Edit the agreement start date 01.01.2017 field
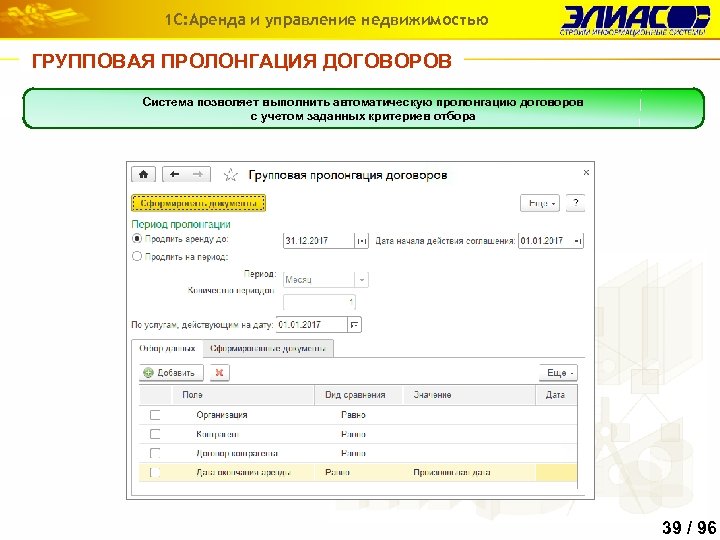The width and height of the screenshot is (720, 540). (545, 241)
